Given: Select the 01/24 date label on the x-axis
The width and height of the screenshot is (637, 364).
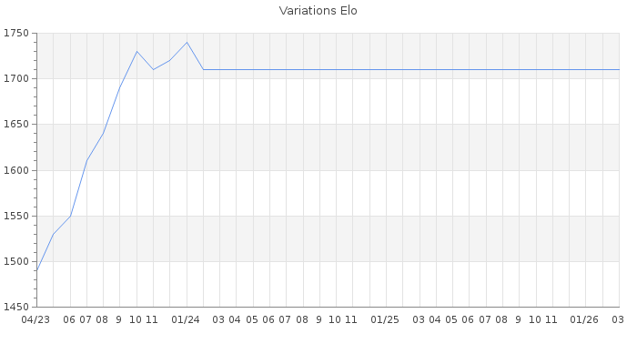Looking at the screenshot, I should pyautogui.click(x=186, y=319).
